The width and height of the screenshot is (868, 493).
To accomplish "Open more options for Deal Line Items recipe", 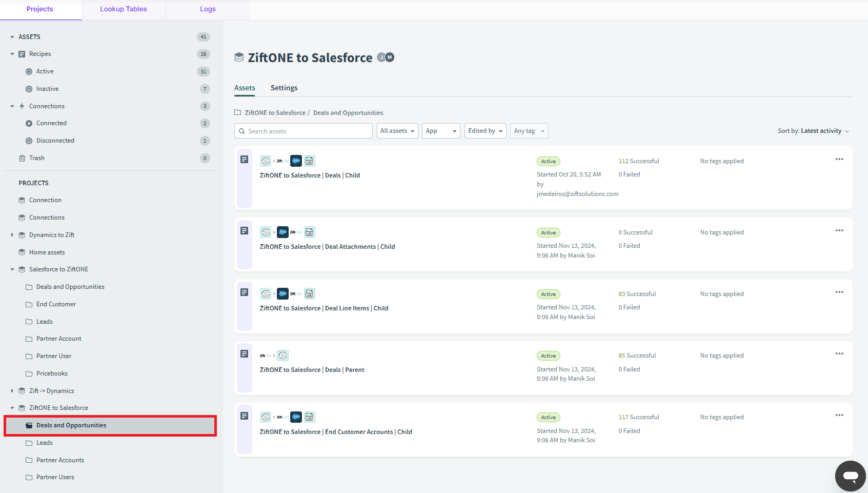I will (x=839, y=292).
